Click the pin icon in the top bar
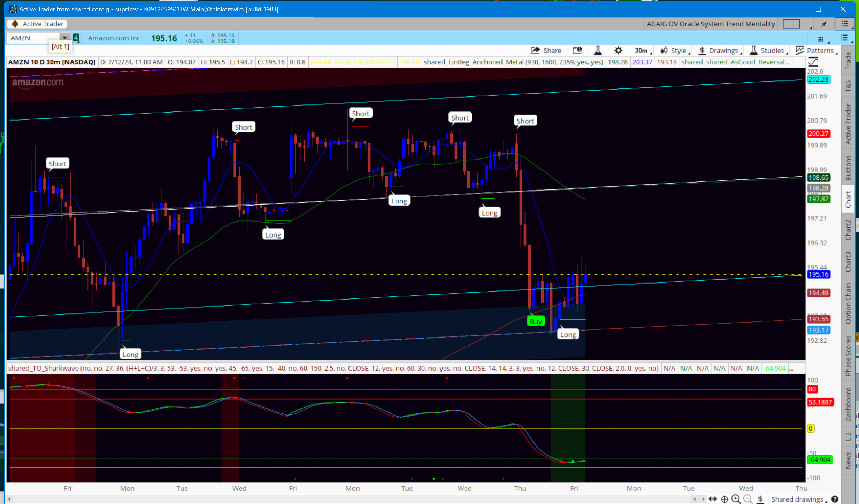Screen dimensions: 859x504 point(824,24)
